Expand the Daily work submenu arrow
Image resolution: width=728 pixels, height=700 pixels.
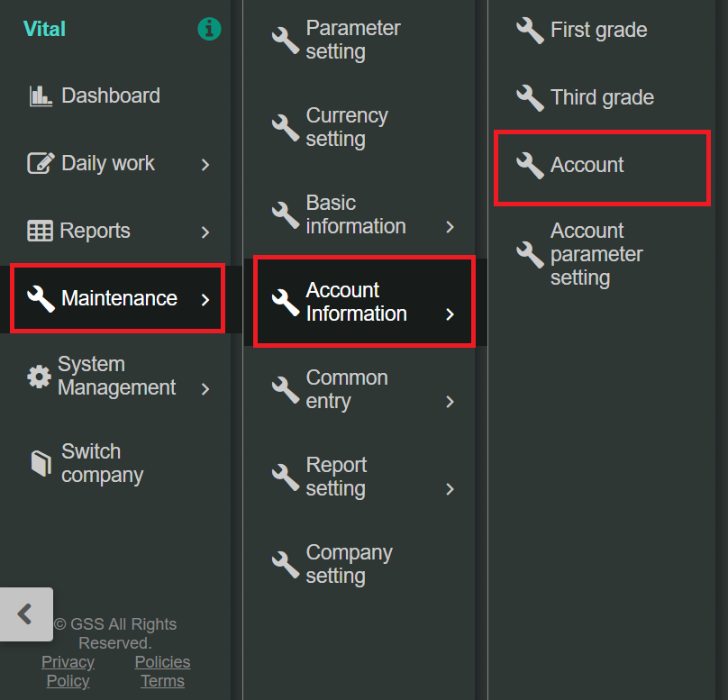pos(205,164)
